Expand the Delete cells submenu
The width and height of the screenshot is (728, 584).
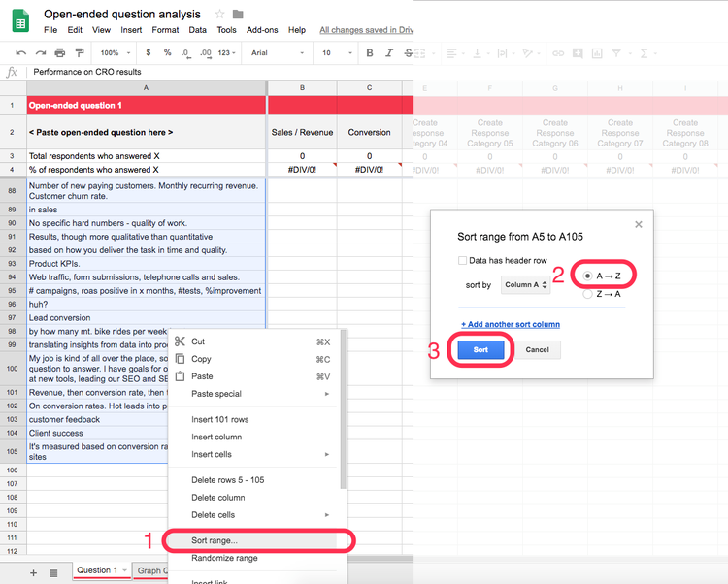(260, 515)
